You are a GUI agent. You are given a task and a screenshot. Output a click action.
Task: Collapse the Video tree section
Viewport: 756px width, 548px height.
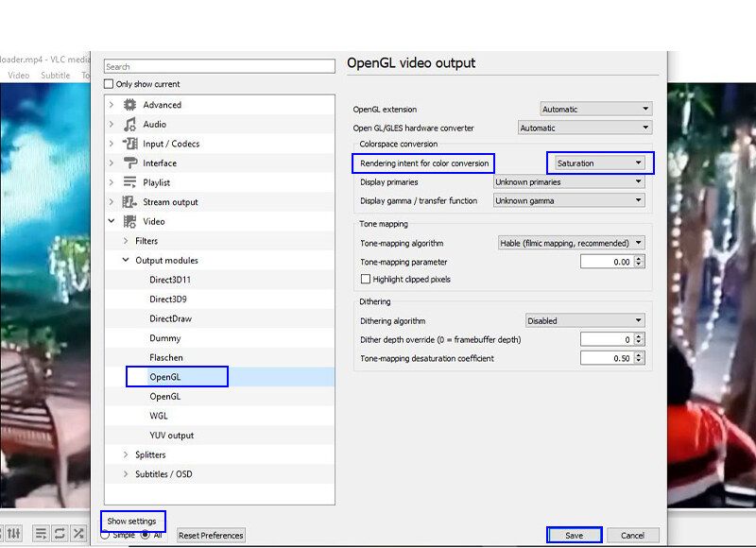[x=112, y=222]
